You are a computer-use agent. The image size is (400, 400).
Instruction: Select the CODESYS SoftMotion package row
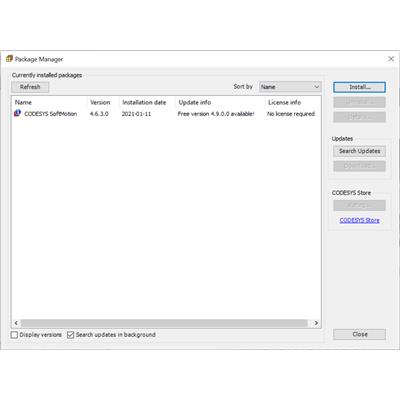pyautogui.click(x=166, y=114)
